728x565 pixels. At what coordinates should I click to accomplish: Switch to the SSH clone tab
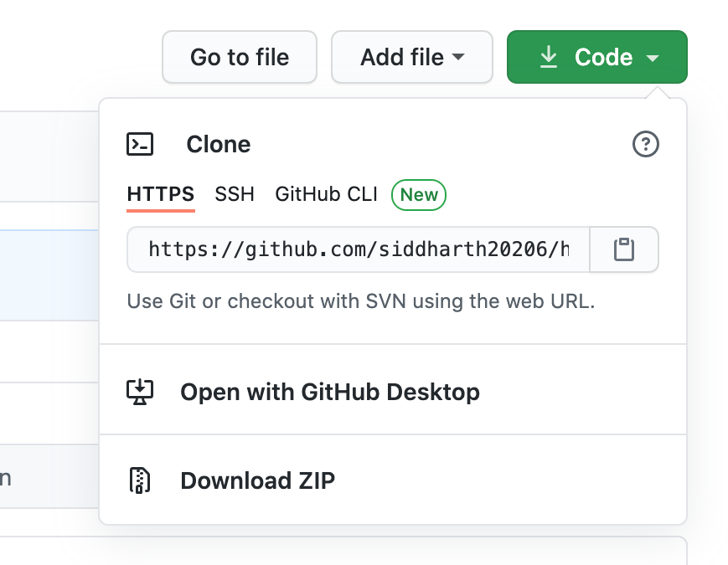pyautogui.click(x=235, y=194)
